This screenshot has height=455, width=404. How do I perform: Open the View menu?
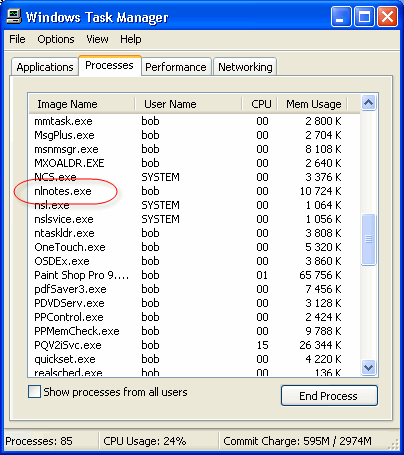click(x=97, y=39)
